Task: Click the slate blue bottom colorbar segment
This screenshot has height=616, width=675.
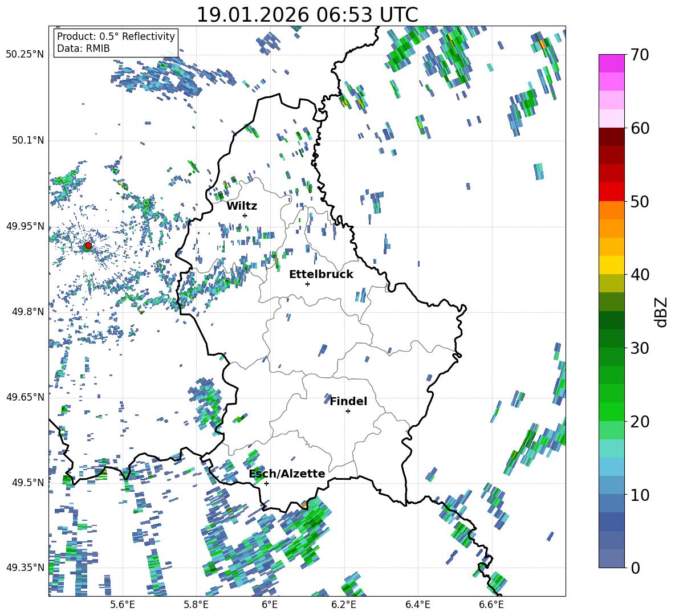Action: pyautogui.click(x=611, y=558)
